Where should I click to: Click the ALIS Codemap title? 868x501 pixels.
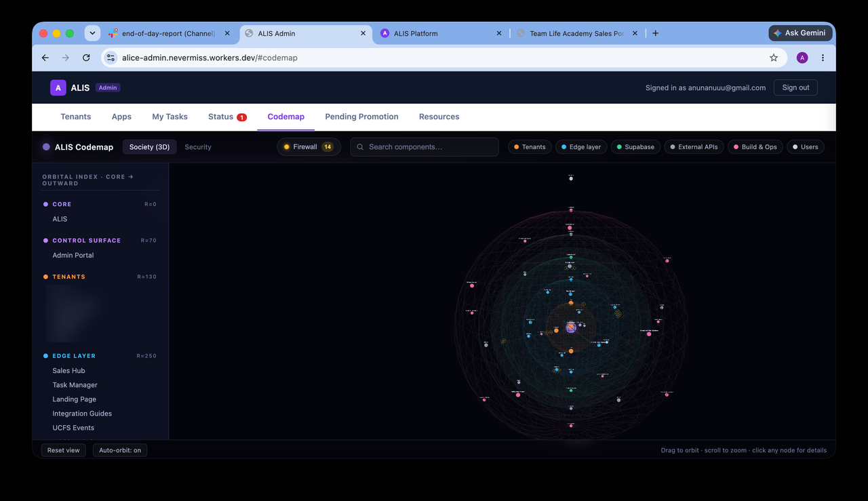click(x=84, y=147)
